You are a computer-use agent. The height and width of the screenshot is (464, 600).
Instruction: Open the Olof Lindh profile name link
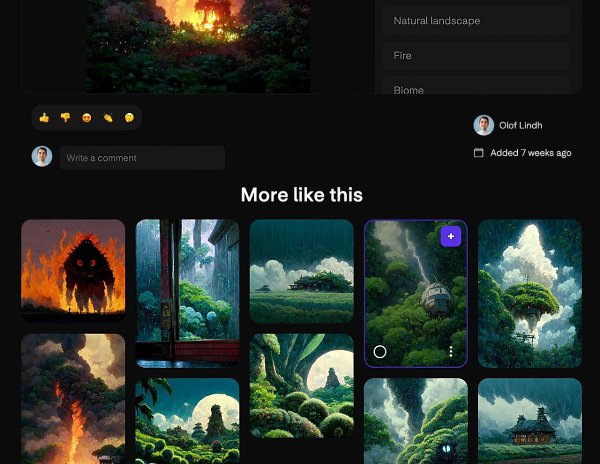click(x=520, y=126)
